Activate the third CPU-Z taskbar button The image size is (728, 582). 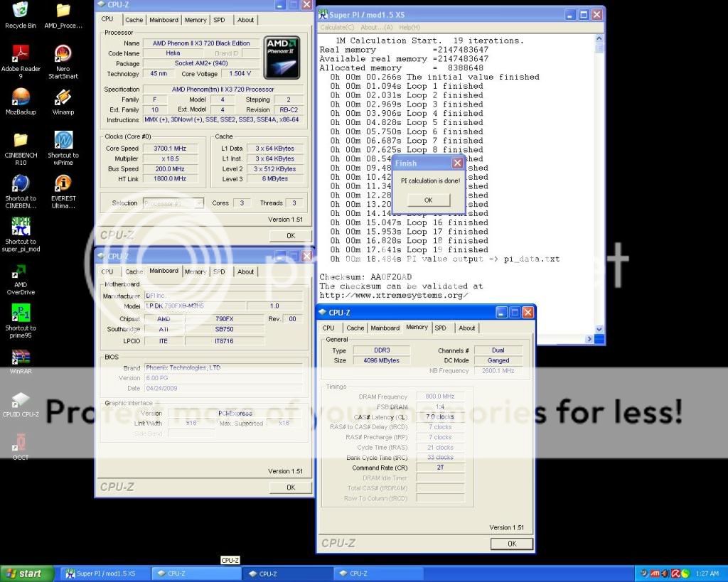(x=378, y=573)
